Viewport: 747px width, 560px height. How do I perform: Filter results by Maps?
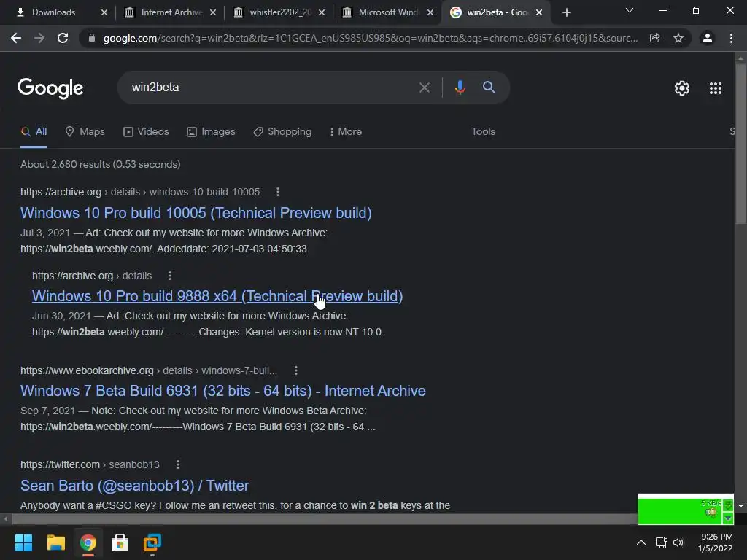click(85, 132)
